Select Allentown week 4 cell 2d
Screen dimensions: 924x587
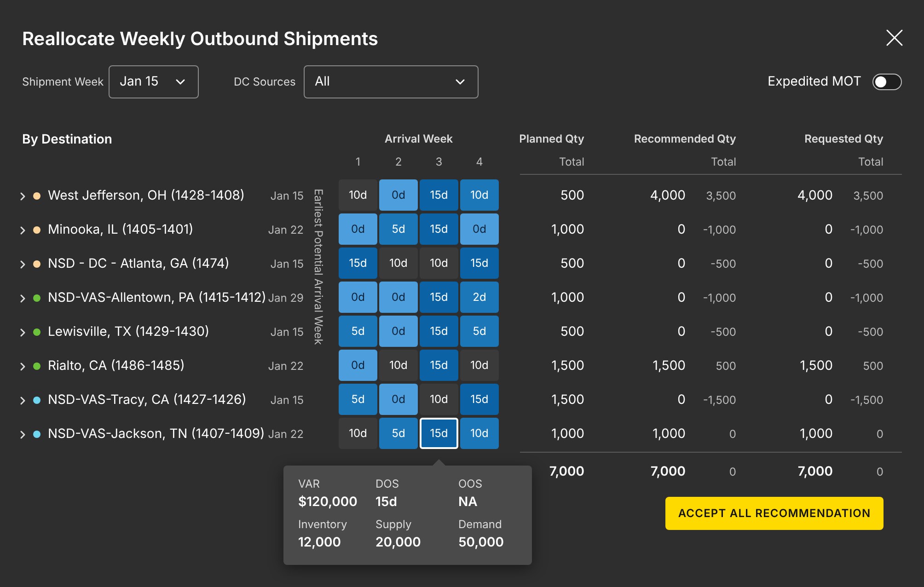point(479,297)
